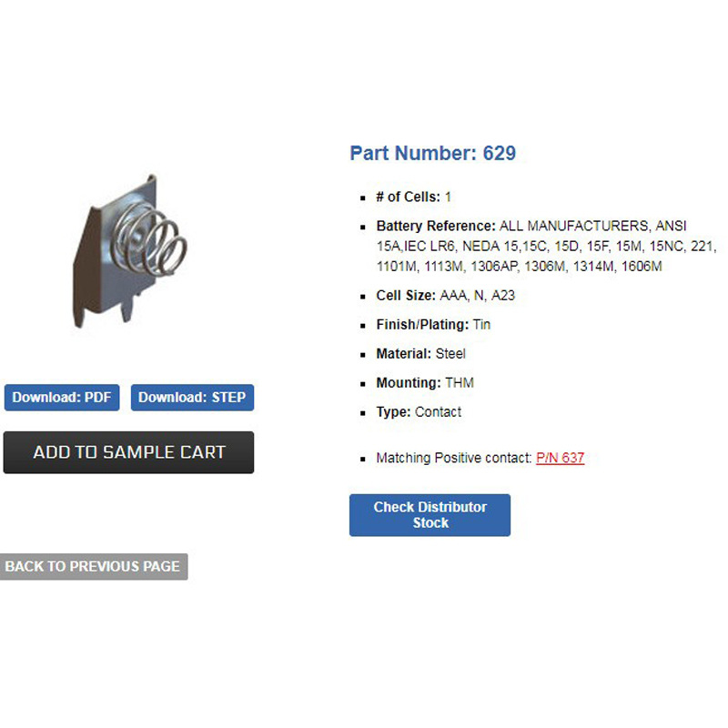Click the Part Number: 629 heading

point(432,153)
